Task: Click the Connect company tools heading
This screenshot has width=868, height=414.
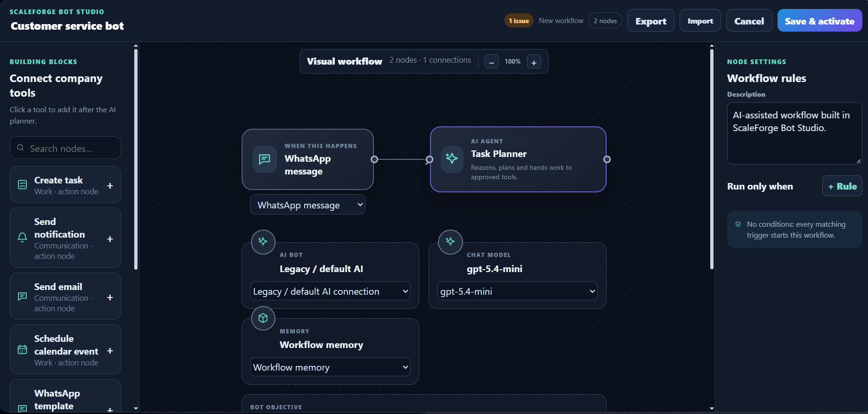Action: pos(56,85)
